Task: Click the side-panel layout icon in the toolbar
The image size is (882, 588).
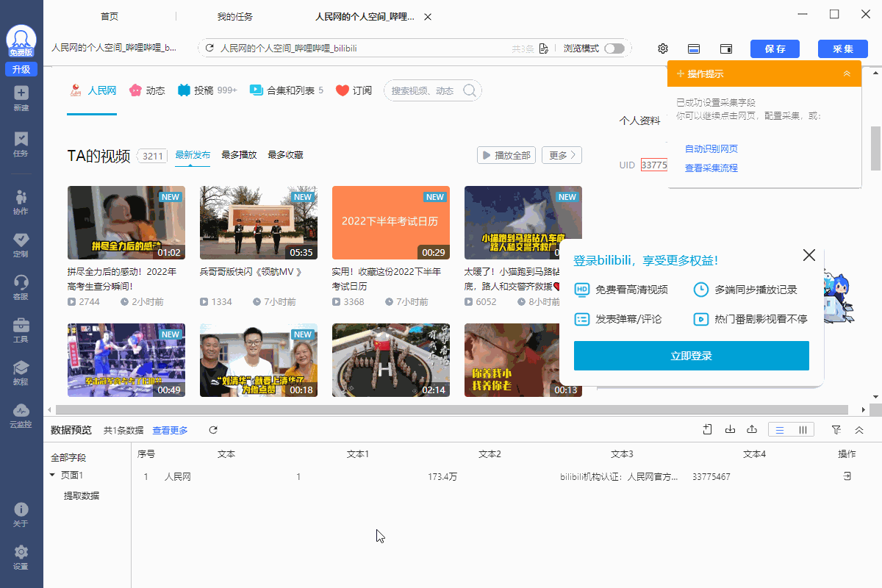Action: (x=725, y=49)
